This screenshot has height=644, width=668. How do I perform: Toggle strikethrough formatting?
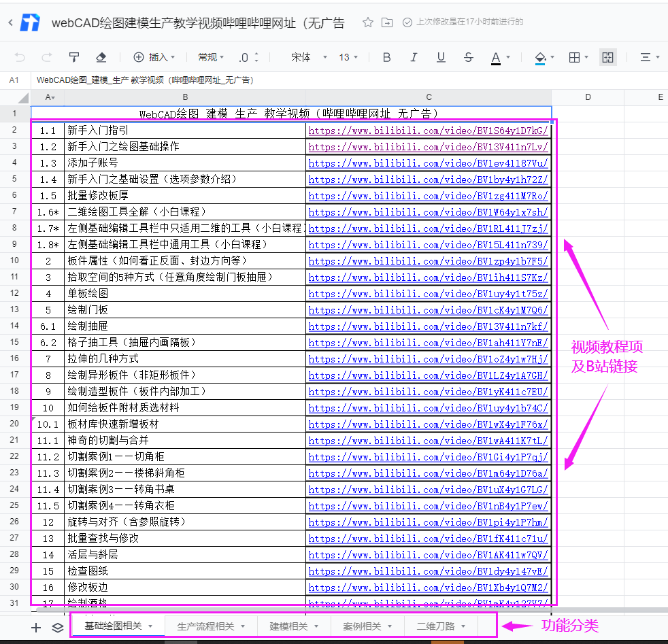click(468, 57)
